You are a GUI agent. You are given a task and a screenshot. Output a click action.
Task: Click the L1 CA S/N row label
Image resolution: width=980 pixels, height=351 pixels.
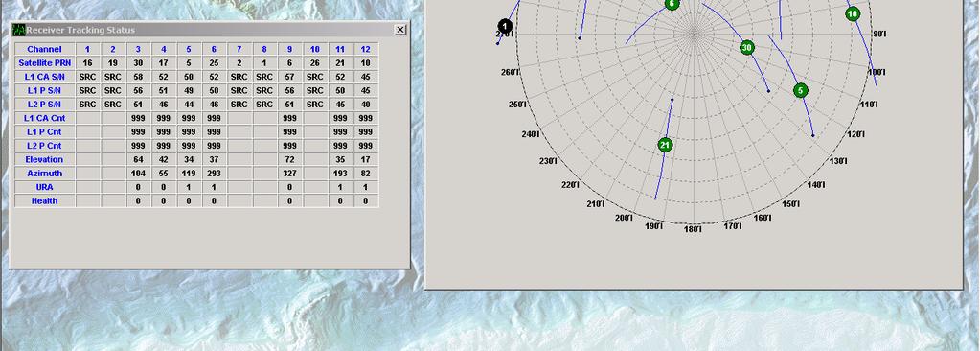[x=44, y=77]
